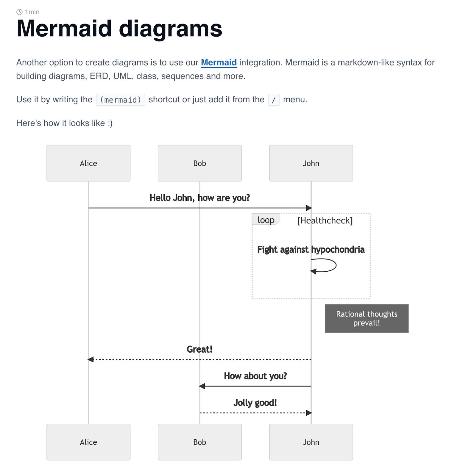Click the bottom John participant box
The width and height of the screenshot is (457, 476).
tap(311, 442)
